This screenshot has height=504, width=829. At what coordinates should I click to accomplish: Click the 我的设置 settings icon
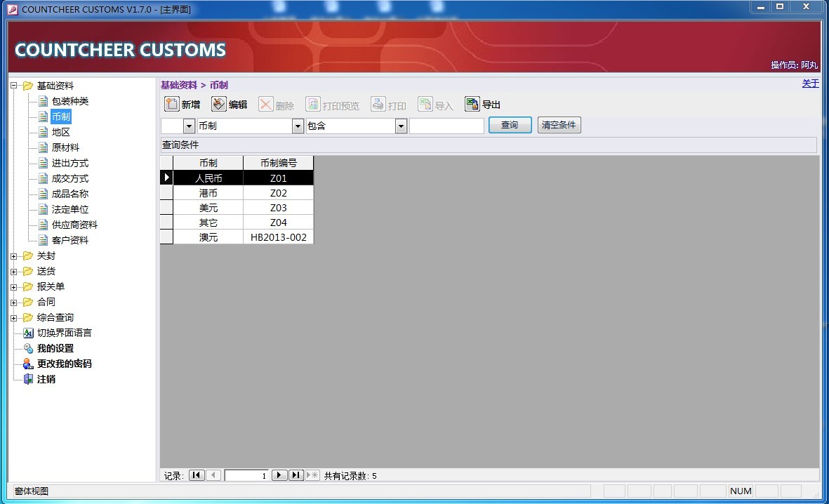pyautogui.click(x=29, y=348)
